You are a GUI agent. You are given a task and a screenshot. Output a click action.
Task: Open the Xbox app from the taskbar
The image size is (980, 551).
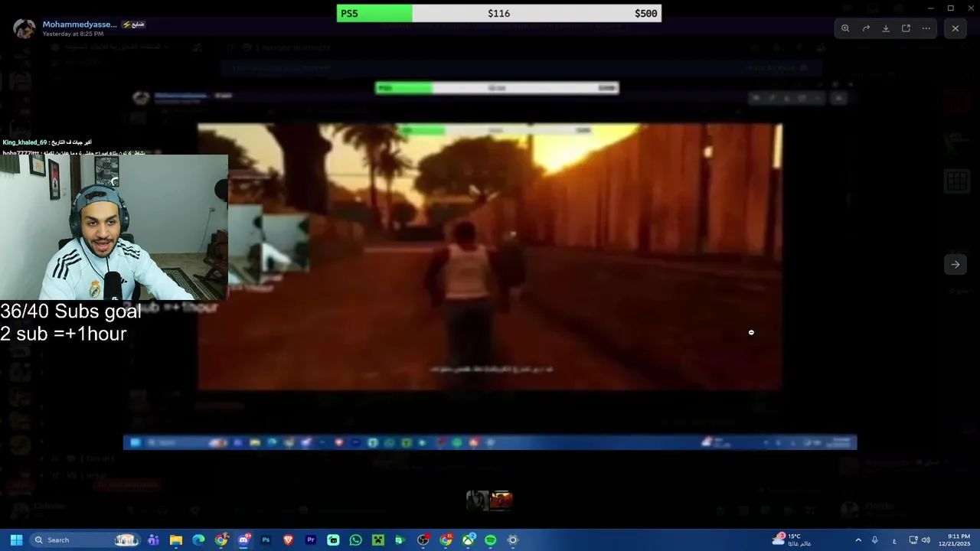(x=468, y=540)
